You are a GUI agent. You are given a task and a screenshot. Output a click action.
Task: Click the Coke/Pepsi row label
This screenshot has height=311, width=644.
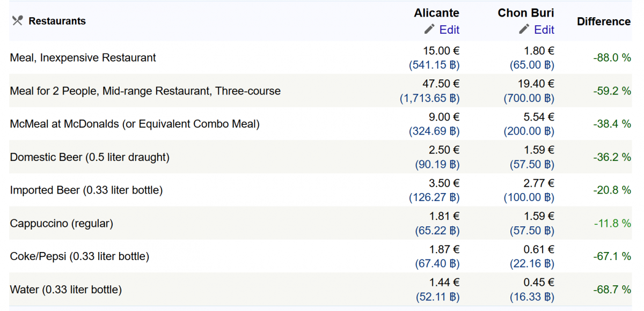(79, 256)
